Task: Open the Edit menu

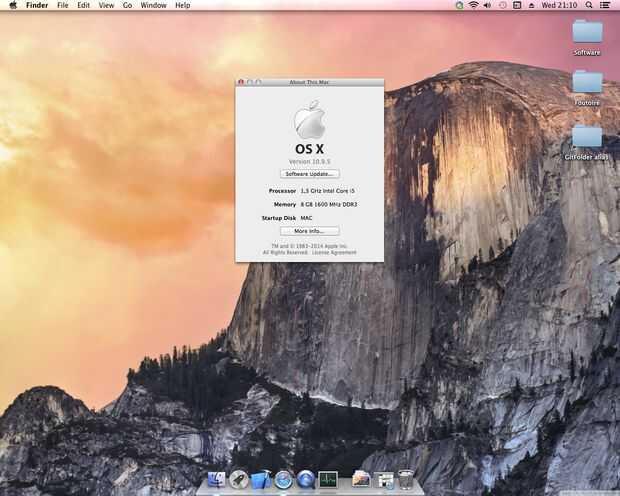Action: click(x=83, y=5)
